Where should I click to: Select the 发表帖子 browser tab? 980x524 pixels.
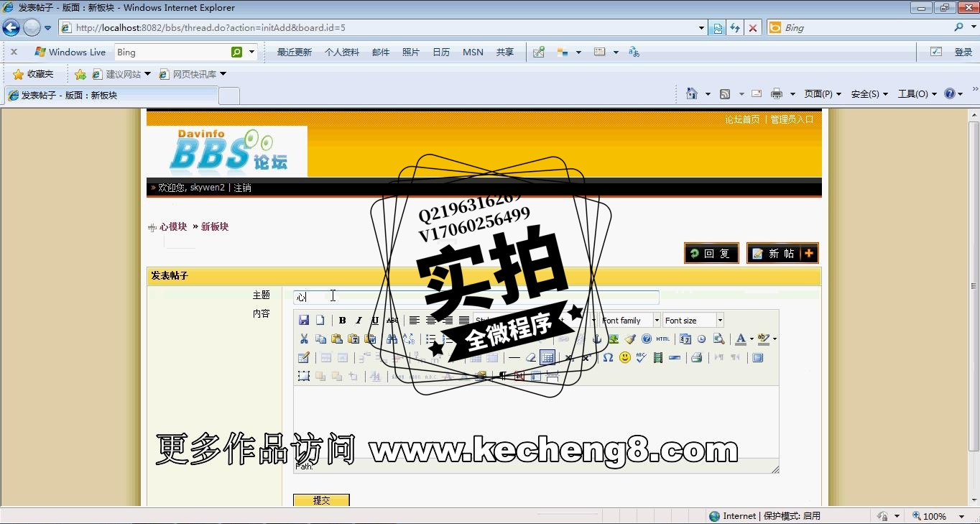click(111, 96)
